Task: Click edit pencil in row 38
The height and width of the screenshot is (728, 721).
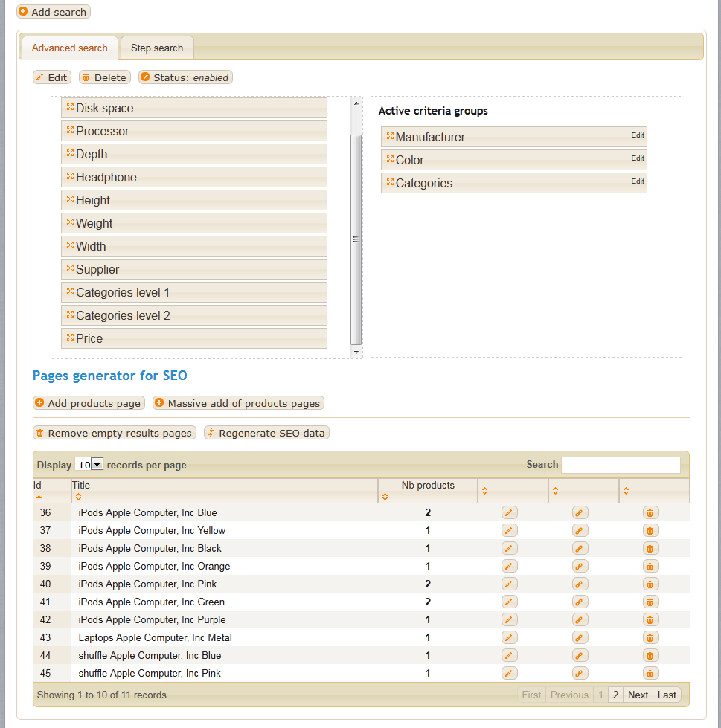Action: [509, 548]
